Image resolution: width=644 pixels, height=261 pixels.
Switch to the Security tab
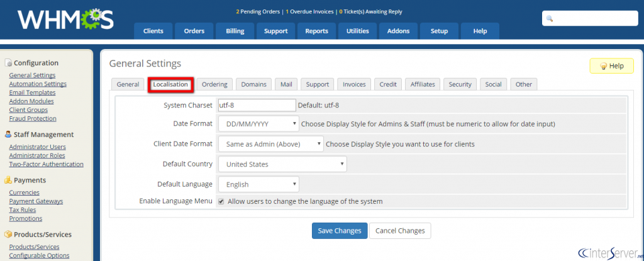pos(460,84)
